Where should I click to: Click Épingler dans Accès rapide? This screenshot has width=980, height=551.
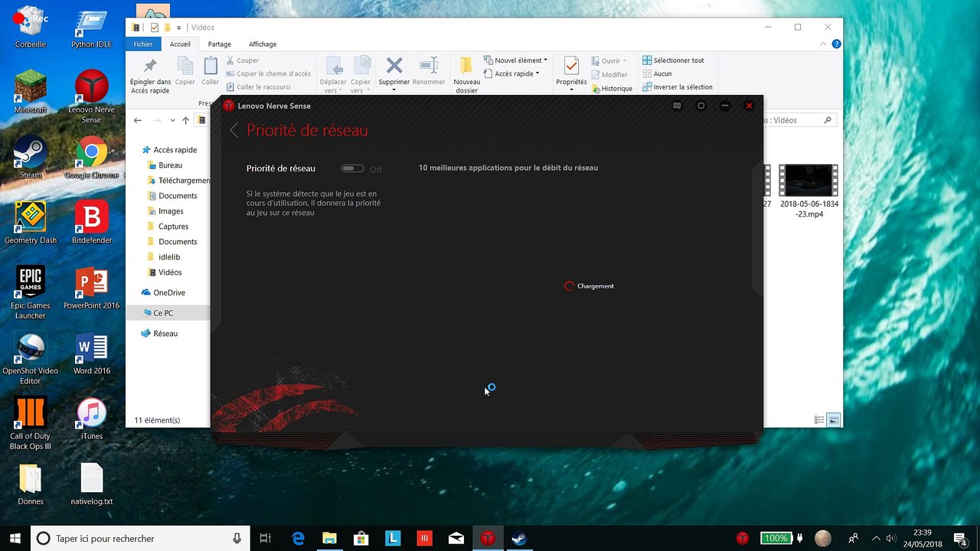point(150,76)
